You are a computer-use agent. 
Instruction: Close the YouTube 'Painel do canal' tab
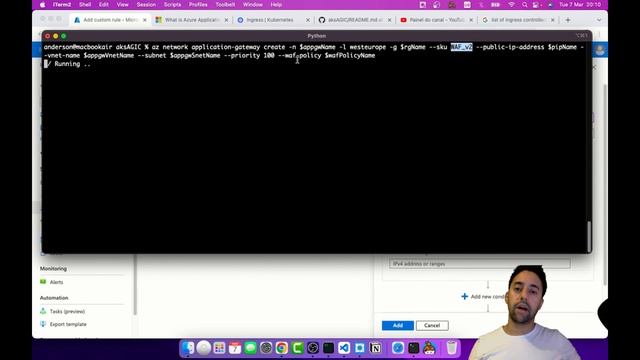click(x=471, y=20)
